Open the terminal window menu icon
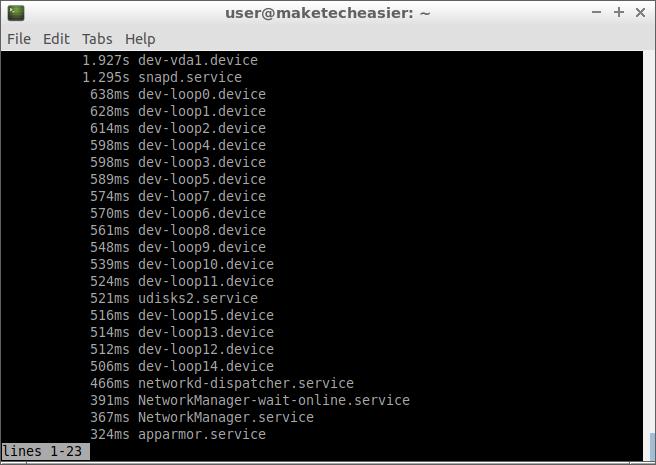656x465 pixels. [14, 13]
